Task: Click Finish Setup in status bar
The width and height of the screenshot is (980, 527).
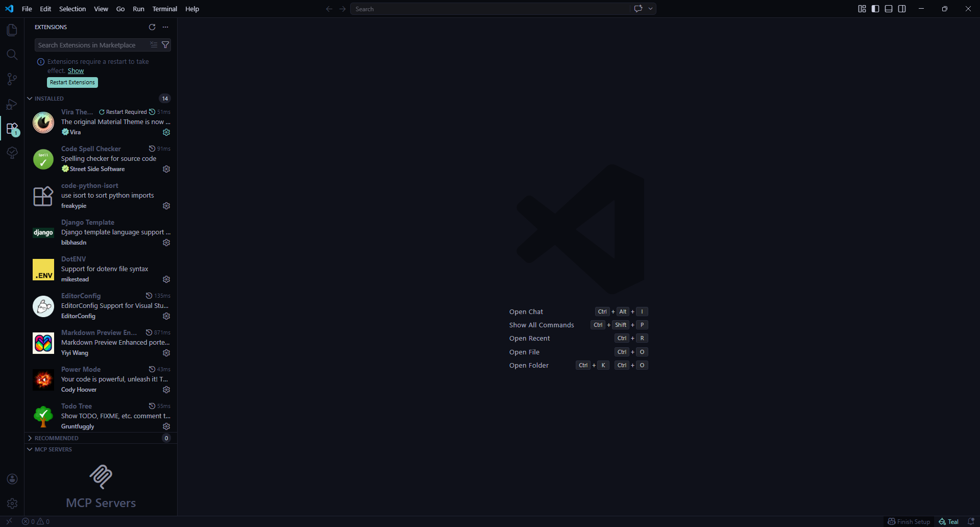Action: [909, 521]
